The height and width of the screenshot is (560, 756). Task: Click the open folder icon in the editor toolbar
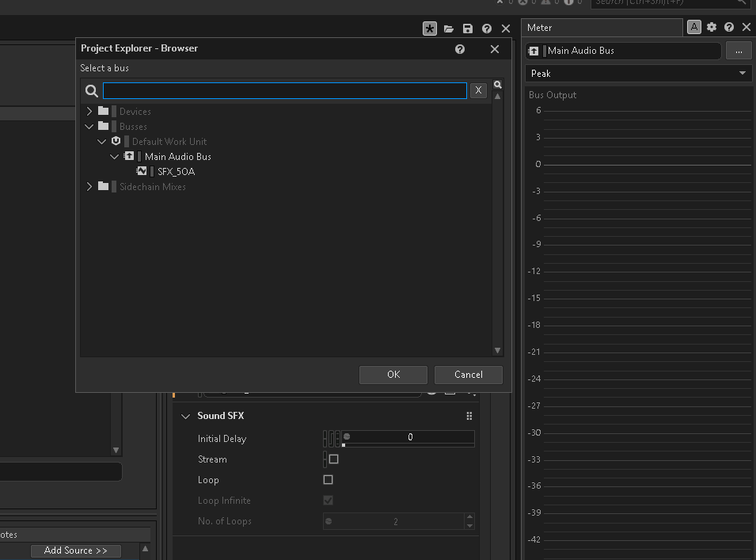(x=449, y=29)
